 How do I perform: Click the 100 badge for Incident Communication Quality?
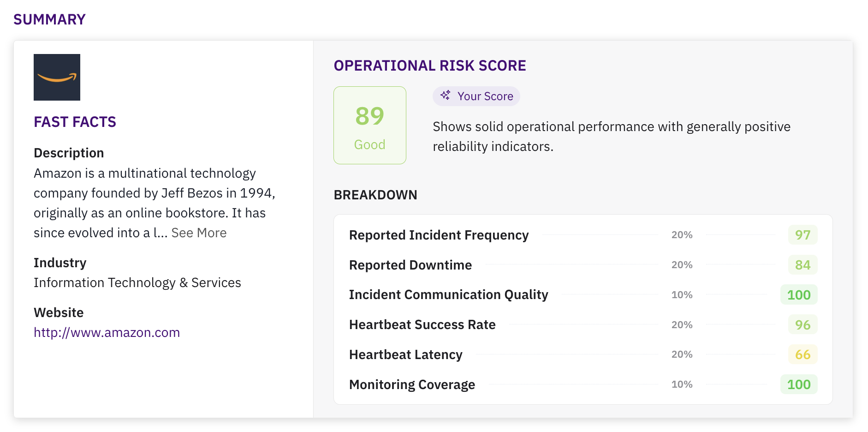tap(798, 295)
